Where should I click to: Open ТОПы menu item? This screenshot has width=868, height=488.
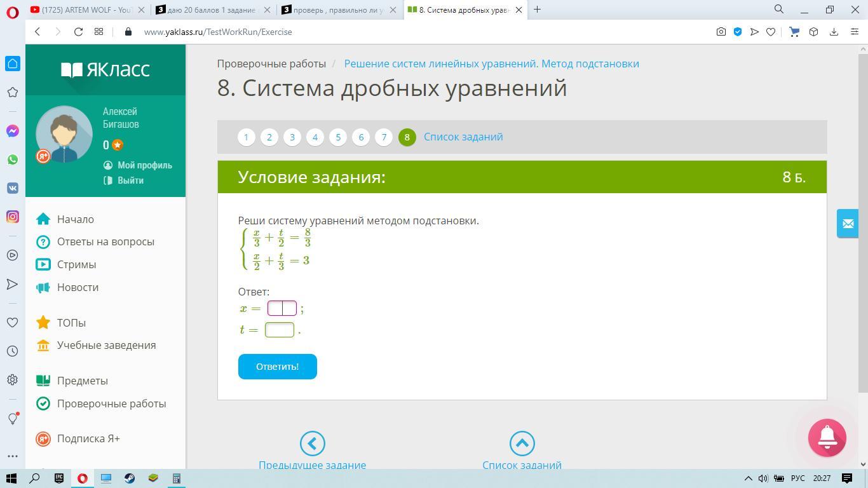pyautogui.click(x=61, y=323)
